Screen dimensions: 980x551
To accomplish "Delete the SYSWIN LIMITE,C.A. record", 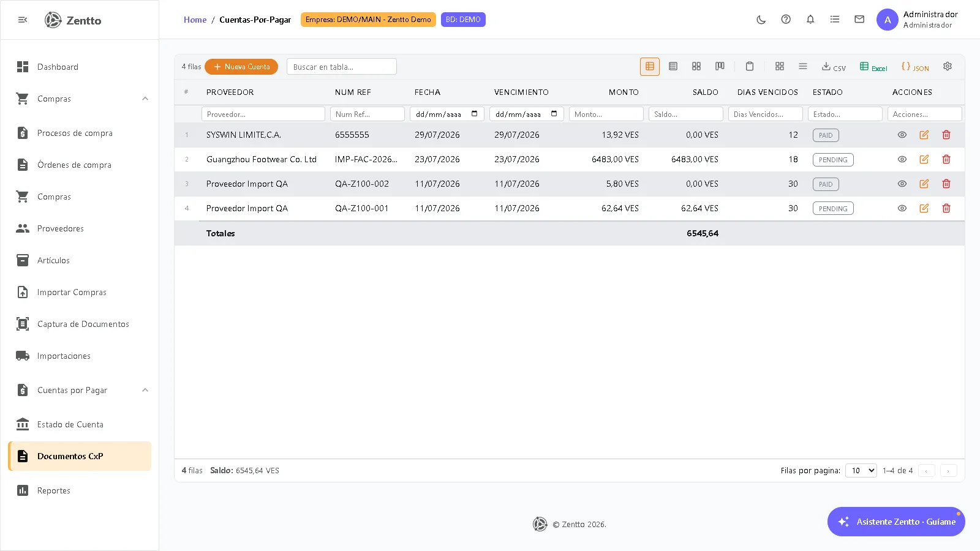I will click(x=946, y=135).
